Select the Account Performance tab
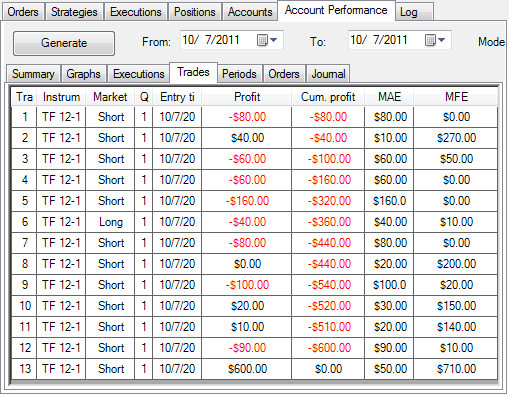 pyautogui.click(x=336, y=10)
